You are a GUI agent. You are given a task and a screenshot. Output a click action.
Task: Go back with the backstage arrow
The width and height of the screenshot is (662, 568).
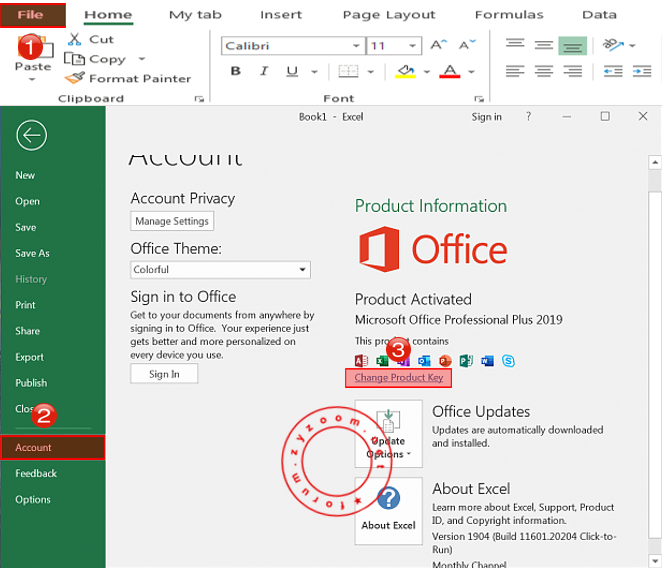(x=32, y=135)
